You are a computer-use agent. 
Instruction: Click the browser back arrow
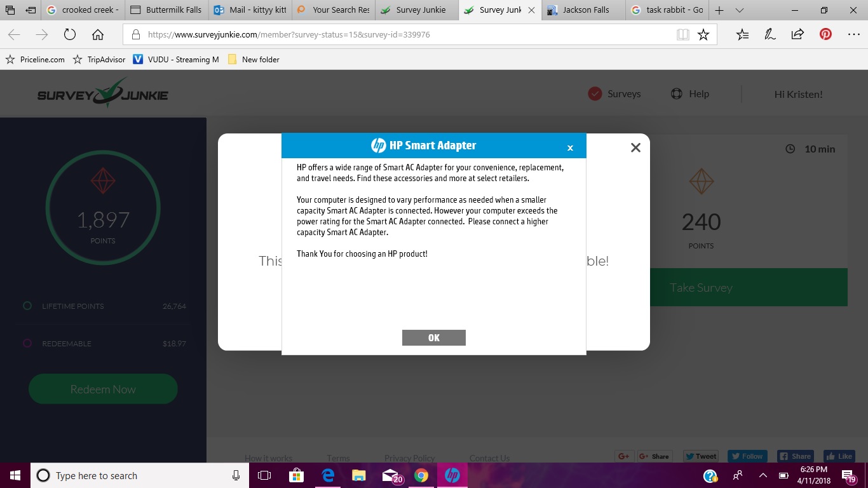(14, 35)
